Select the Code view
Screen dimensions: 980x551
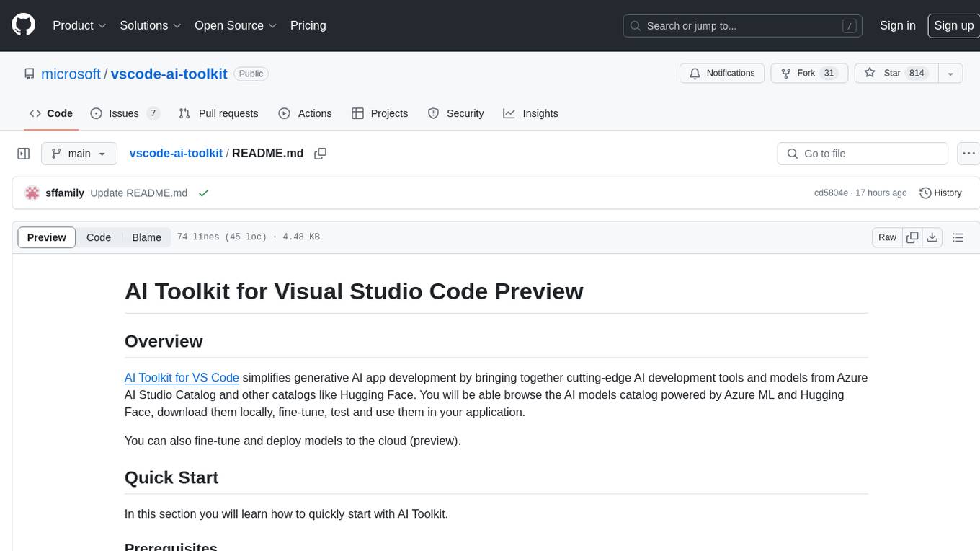(99, 237)
